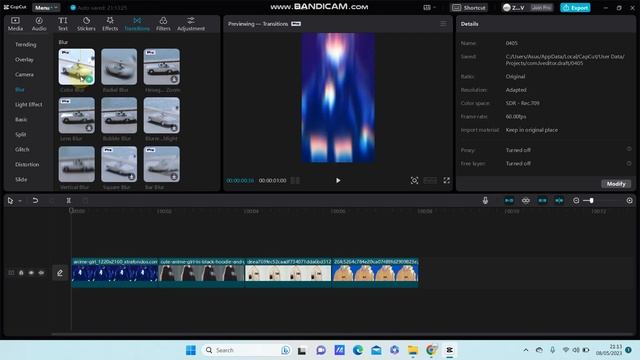The height and width of the screenshot is (360, 640).
Task: Open the user account avatar
Action: 507,7
